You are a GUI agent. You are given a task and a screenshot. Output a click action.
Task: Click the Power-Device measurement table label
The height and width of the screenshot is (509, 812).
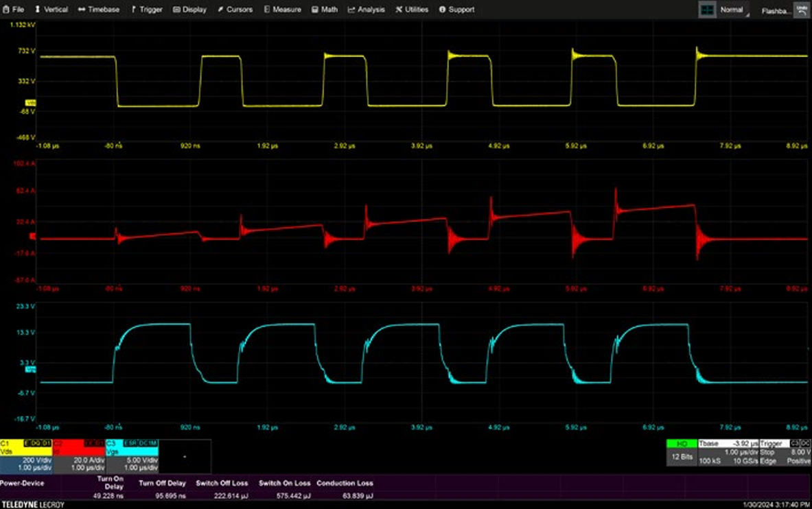point(22,483)
